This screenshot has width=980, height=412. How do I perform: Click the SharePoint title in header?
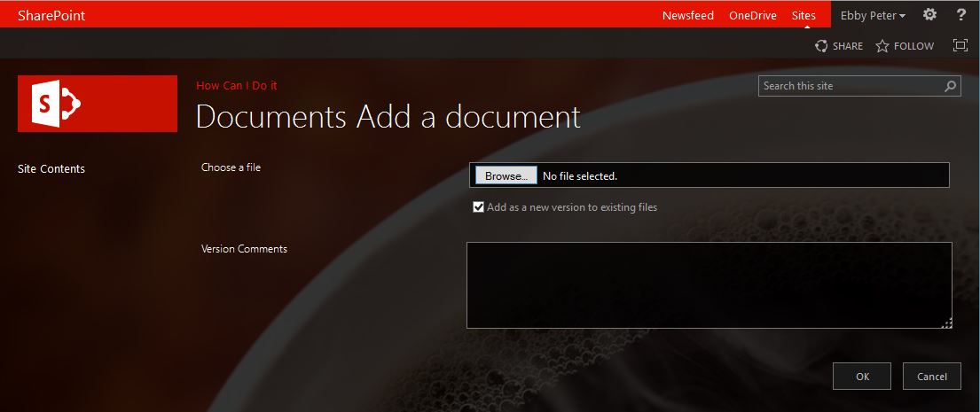[51, 16]
